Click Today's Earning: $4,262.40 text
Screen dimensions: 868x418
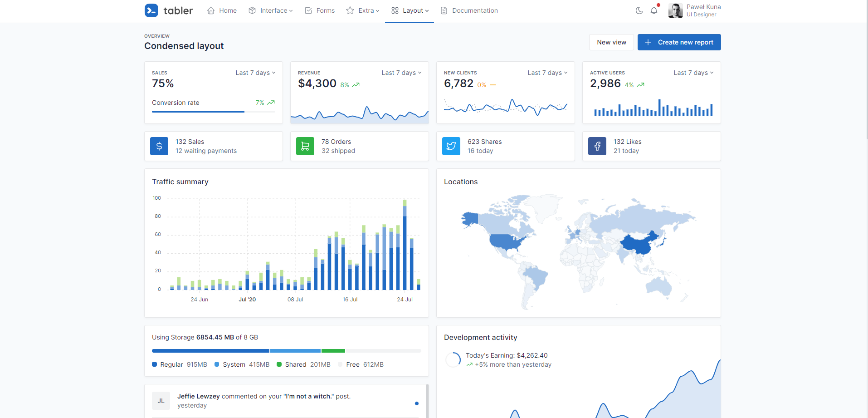[x=507, y=355]
